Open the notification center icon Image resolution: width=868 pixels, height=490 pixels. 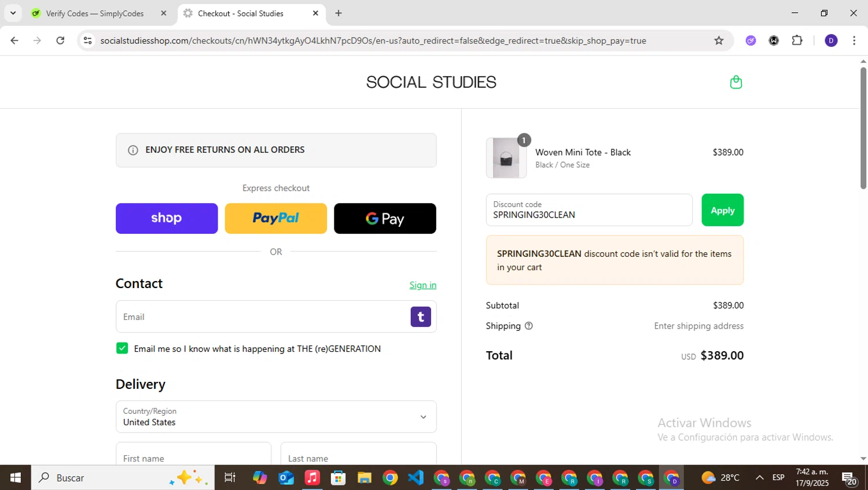(x=849, y=478)
